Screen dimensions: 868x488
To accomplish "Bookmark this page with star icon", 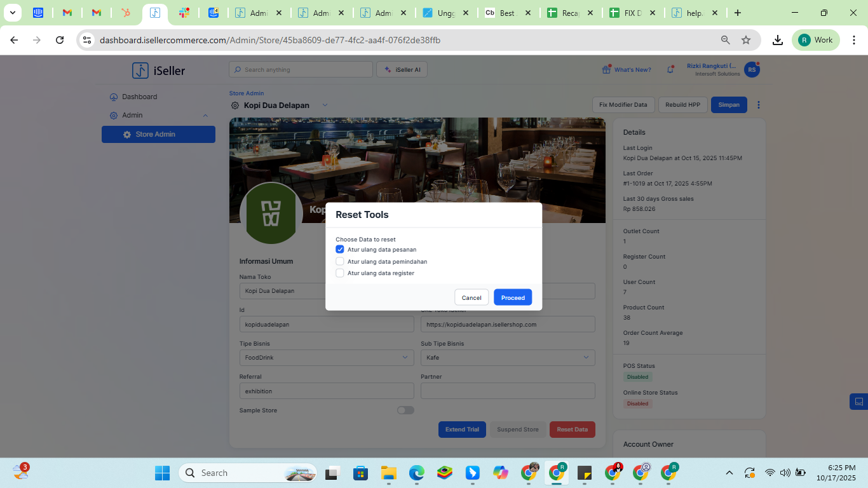I will pos(746,40).
